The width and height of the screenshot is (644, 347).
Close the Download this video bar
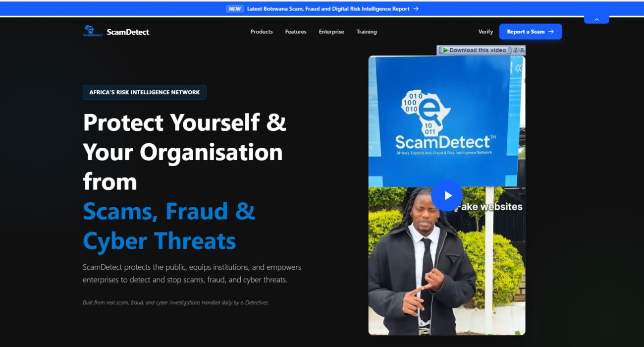point(522,50)
